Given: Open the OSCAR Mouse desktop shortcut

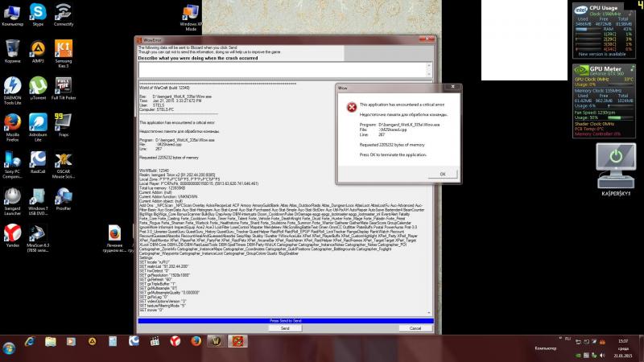Looking at the screenshot, I should click(64, 165).
